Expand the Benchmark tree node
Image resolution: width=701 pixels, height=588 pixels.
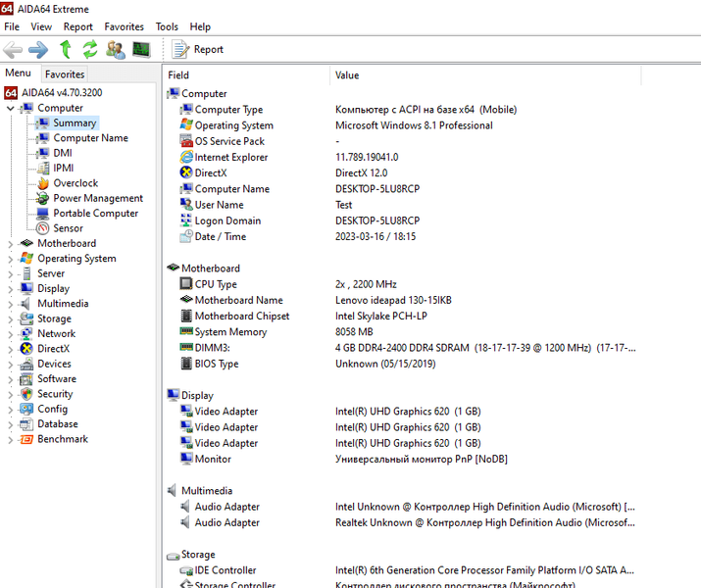pyautogui.click(x=10, y=440)
